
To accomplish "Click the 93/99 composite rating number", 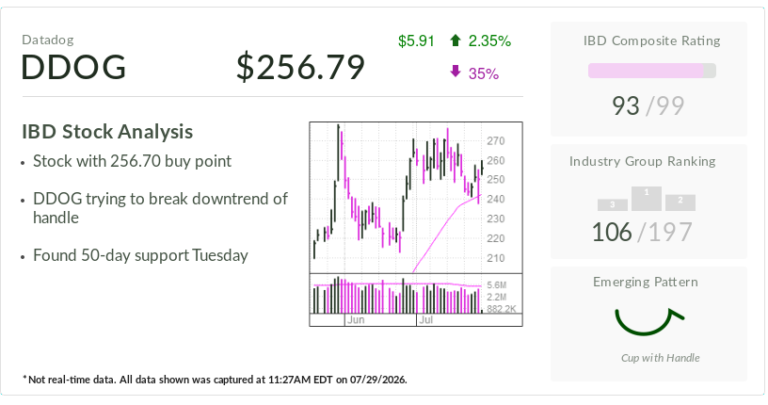I will tap(648, 106).
